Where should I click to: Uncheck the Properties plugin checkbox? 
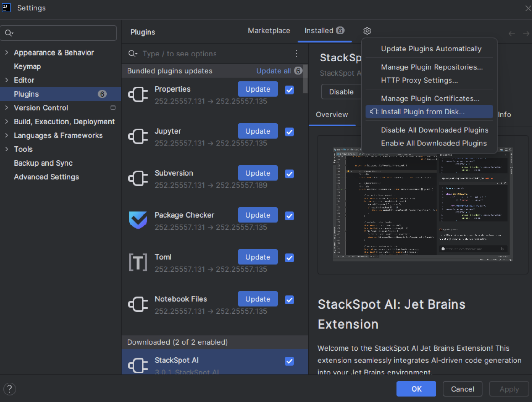coord(289,90)
